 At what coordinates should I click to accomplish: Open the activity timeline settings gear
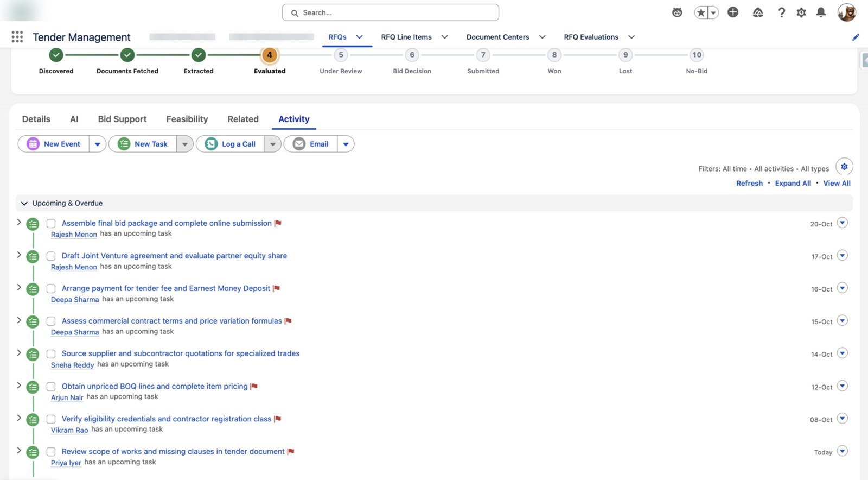(844, 167)
